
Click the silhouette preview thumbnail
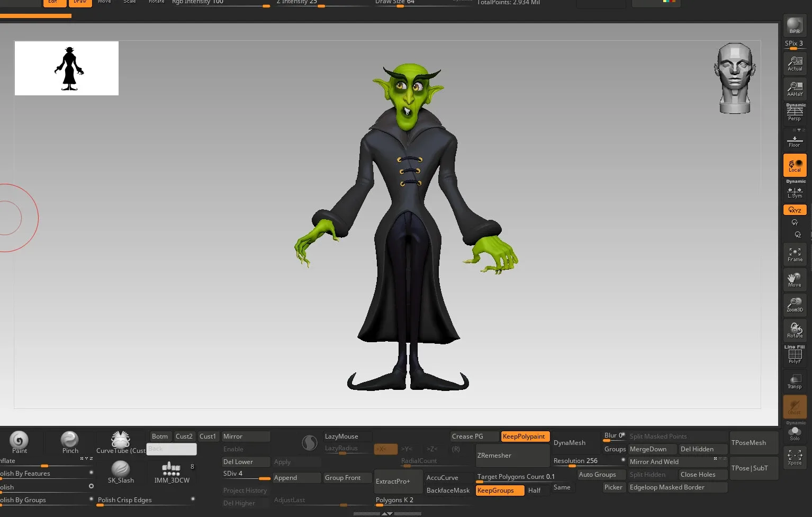67,68
